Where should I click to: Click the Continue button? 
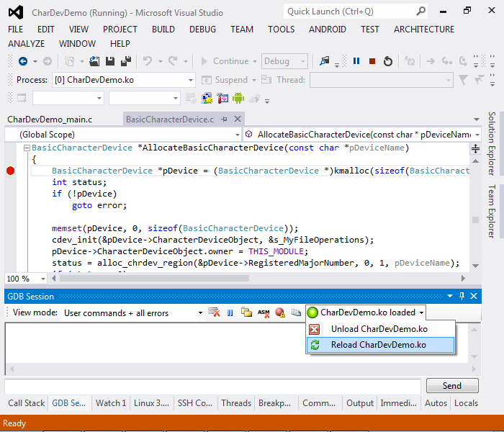click(x=228, y=61)
